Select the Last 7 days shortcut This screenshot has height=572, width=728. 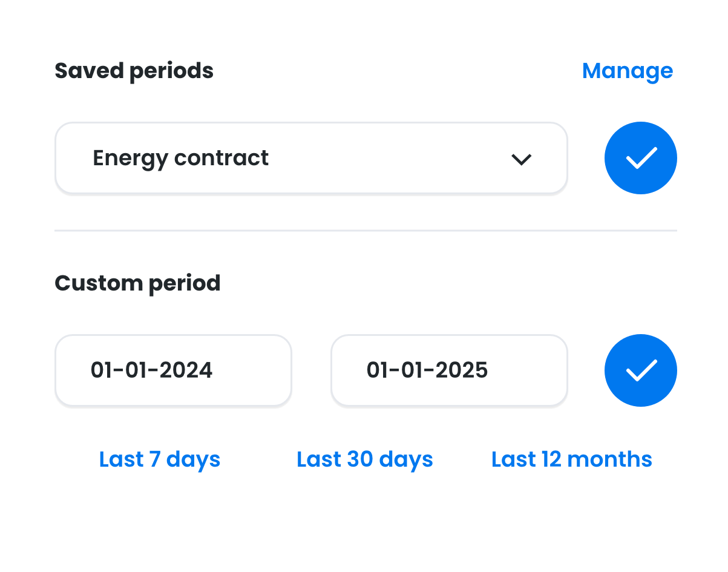(x=159, y=459)
